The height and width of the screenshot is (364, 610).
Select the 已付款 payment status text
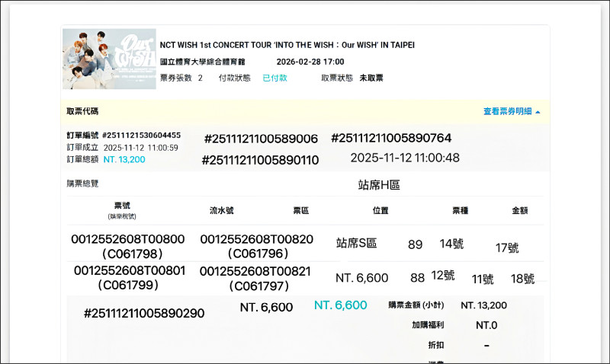[274, 78]
